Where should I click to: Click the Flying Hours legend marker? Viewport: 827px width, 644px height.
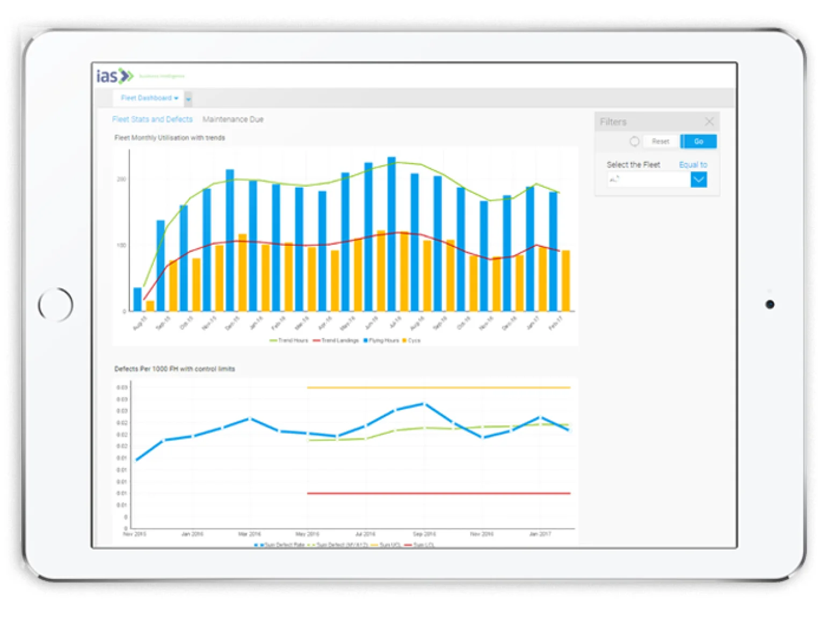click(366, 341)
